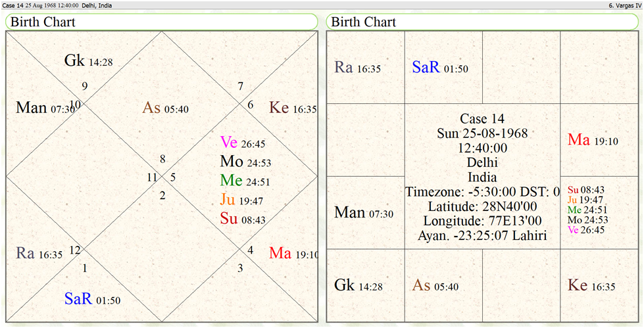
Task: Select Venus 'Ve 26:45' in the grid chart
Action: (586, 229)
